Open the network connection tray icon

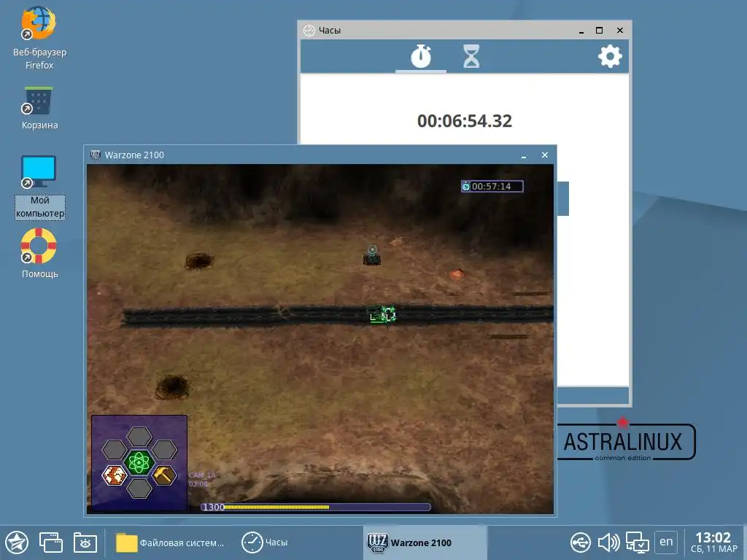(x=637, y=542)
